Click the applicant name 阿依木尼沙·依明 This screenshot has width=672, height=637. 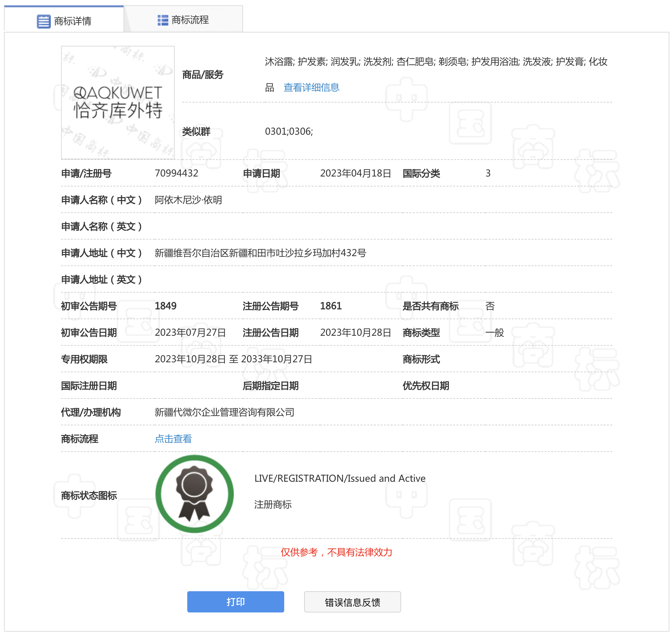point(188,200)
